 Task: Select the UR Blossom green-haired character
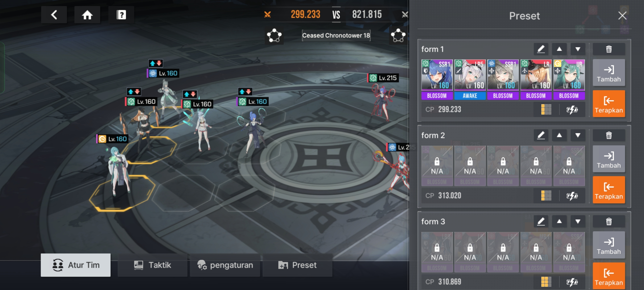point(569,80)
